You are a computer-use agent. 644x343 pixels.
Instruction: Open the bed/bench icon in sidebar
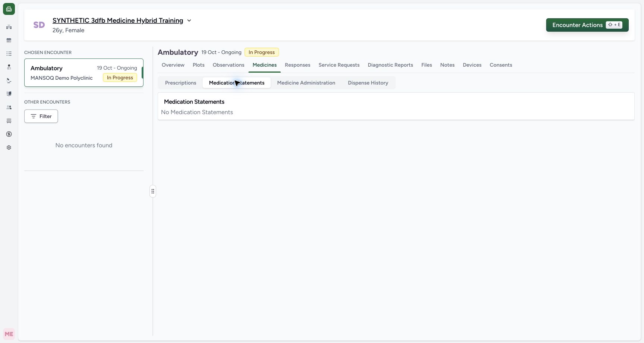pos(9,121)
